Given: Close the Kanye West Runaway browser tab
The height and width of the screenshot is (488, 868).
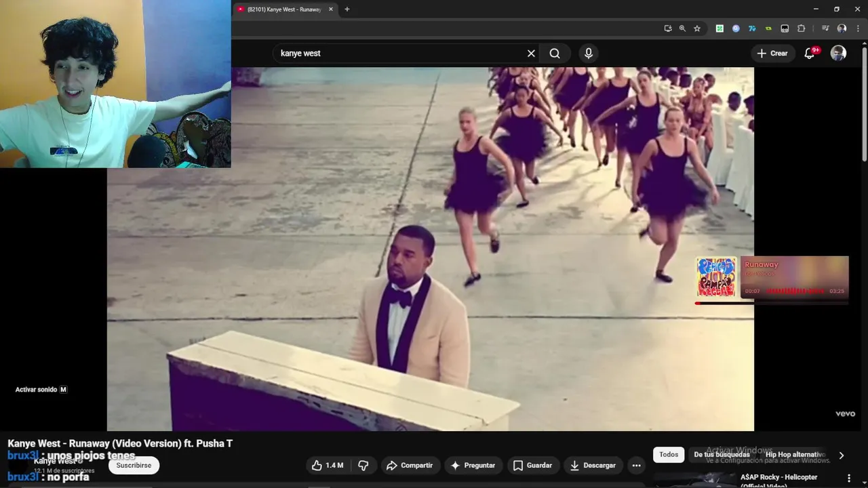Looking at the screenshot, I should pyautogui.click(x=331, y=9).
